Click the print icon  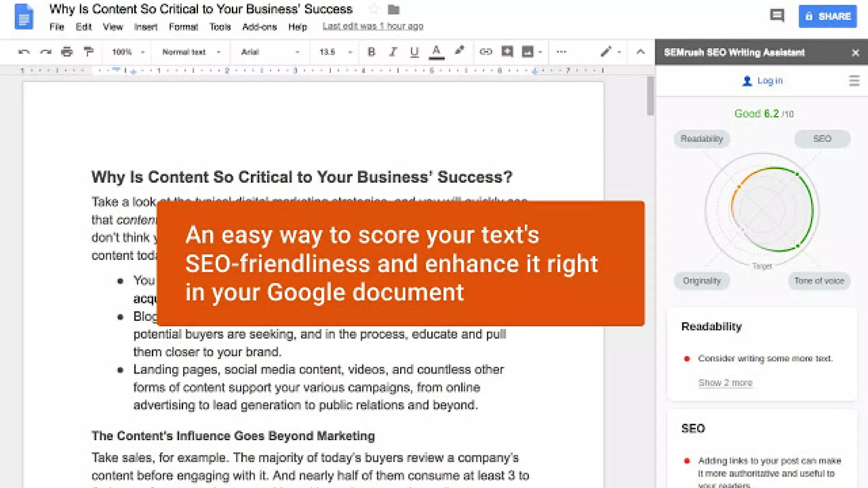(x=67, y=52)
